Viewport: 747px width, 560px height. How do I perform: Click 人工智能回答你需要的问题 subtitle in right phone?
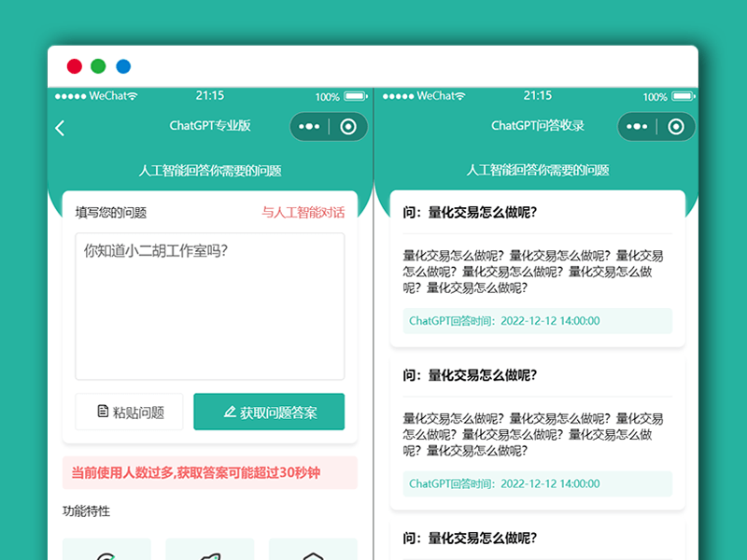[x=538, y=171]
